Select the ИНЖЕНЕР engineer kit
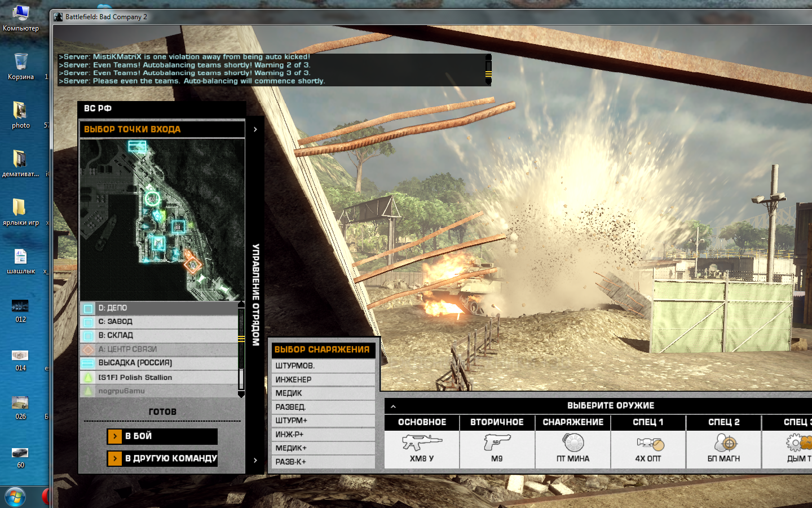This screenshot has height=508, width=812. tap(323, 379)
